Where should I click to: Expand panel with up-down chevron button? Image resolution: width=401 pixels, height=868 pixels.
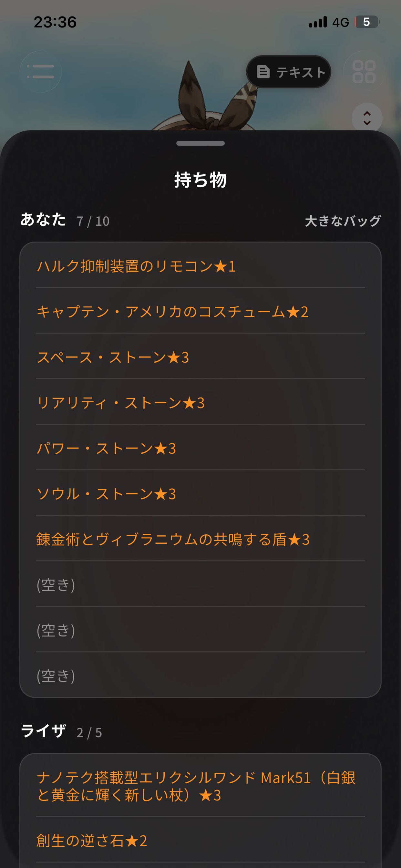coord(367,118)
